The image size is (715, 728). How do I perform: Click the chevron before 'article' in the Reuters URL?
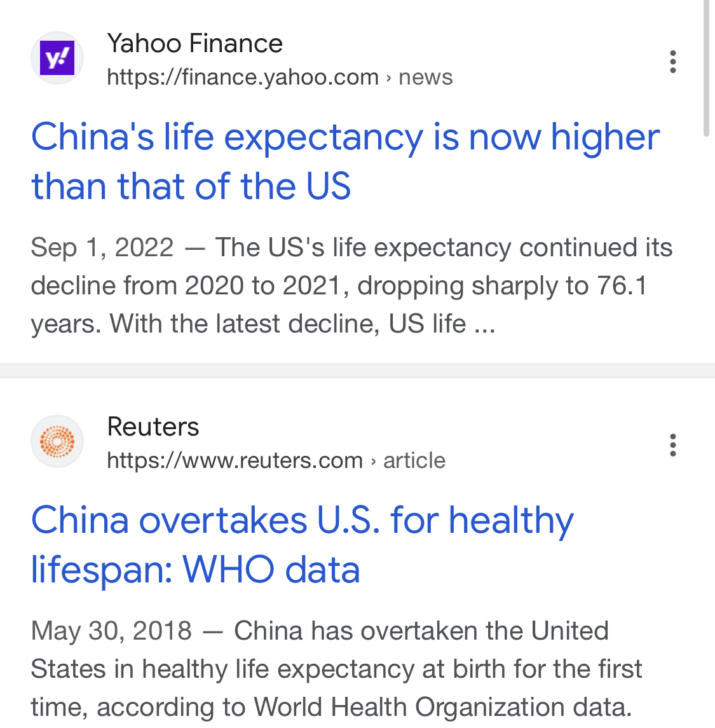pyautogui.click(x=373, y=462)
